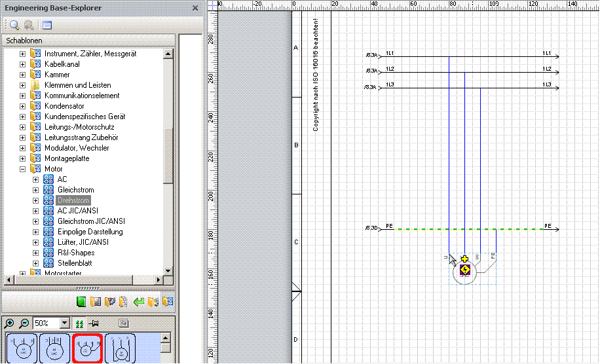600x364 pixels.
Task: Click the rightmost folder icon in panel toolbar
Action: 168,302
